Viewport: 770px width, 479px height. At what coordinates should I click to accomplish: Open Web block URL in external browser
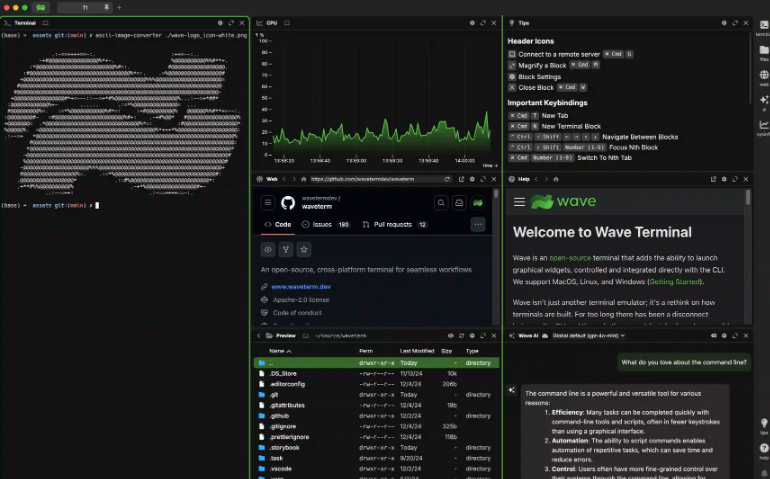(x=461, y=179)
